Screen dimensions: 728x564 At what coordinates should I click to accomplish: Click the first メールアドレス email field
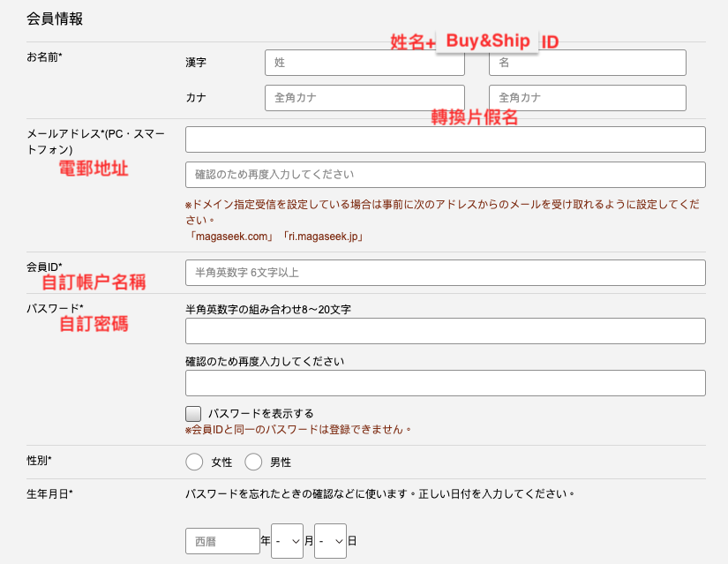click(x=445, y=139)
